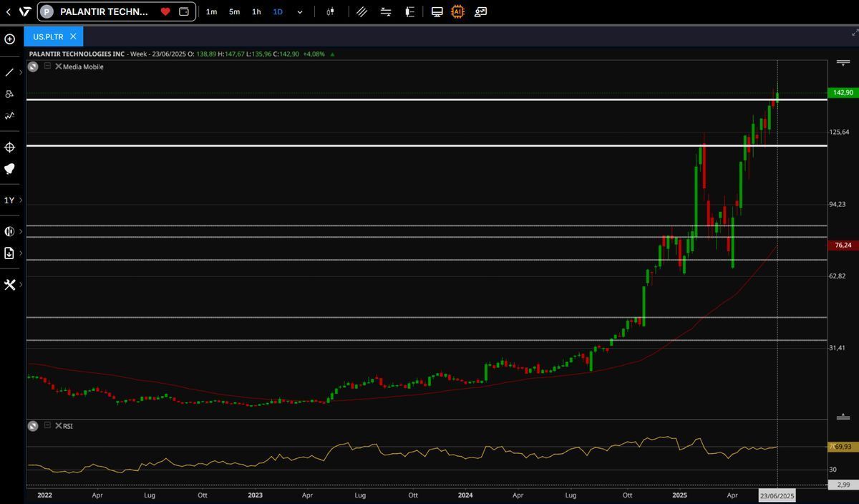Viewport: 859px width, 504px height.
Task: Open the price alert bell
Action: (10, 169)
